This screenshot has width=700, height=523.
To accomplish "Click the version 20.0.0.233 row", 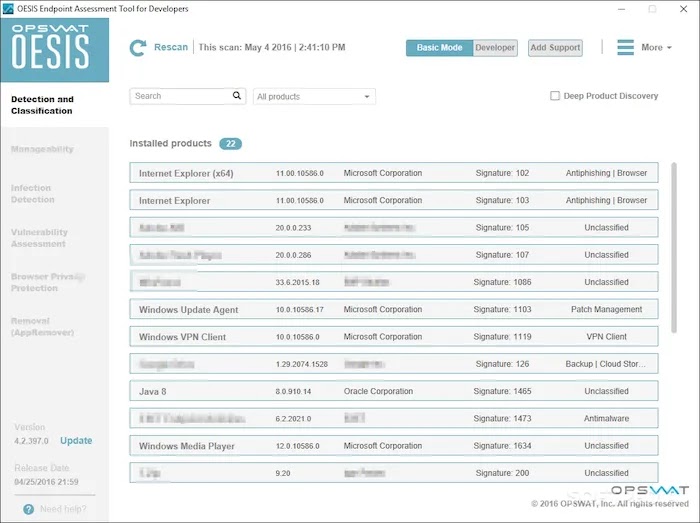I will coord(394,227).
